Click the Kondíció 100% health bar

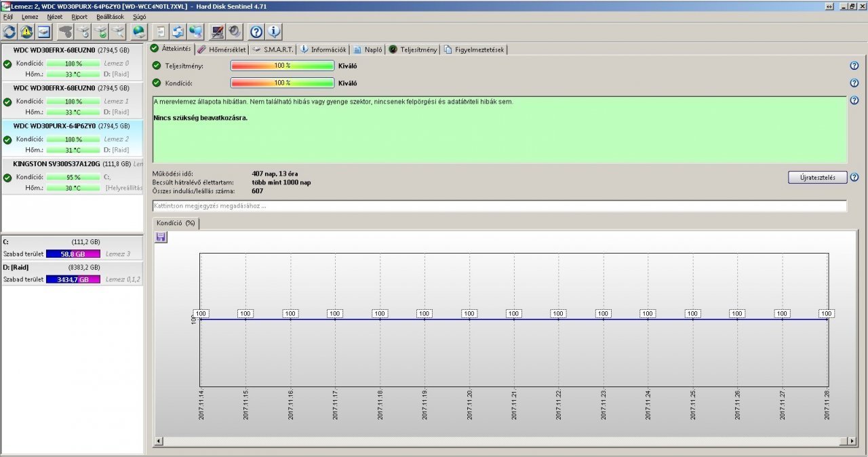pyautogui.click(x=282, y=83)
